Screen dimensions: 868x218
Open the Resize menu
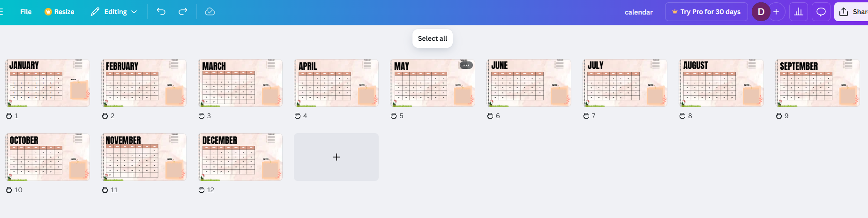(60, 12)
